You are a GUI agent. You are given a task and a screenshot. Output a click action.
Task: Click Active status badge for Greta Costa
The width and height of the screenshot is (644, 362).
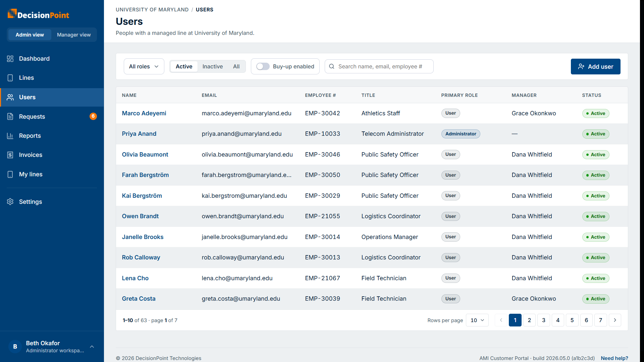pyautogui.click(x=596, y=299)
